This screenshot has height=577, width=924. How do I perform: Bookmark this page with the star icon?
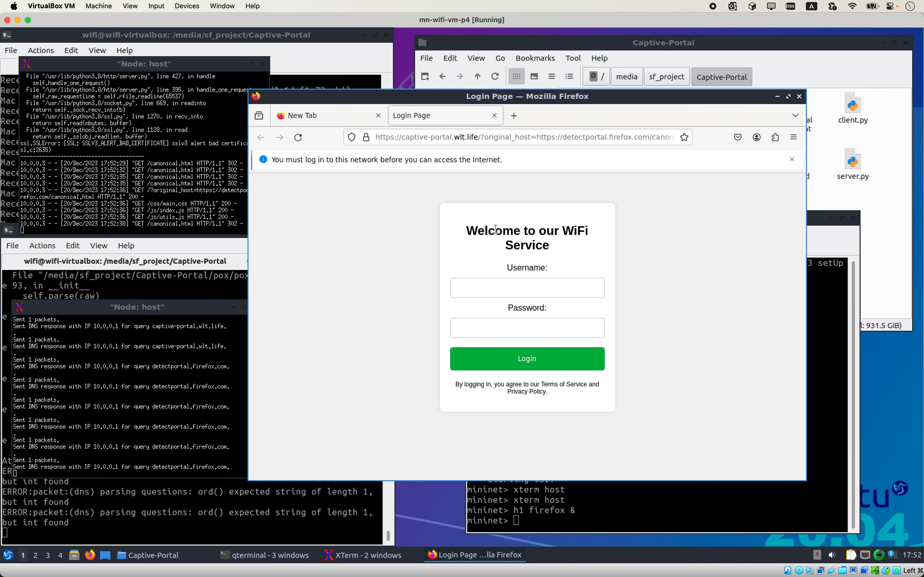(684, 137)
